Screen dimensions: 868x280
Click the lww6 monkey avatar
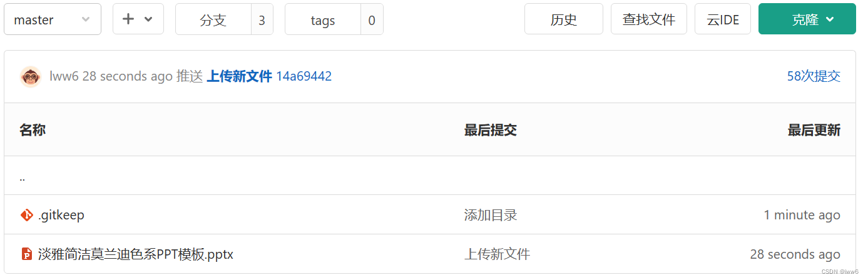[31, 77]
